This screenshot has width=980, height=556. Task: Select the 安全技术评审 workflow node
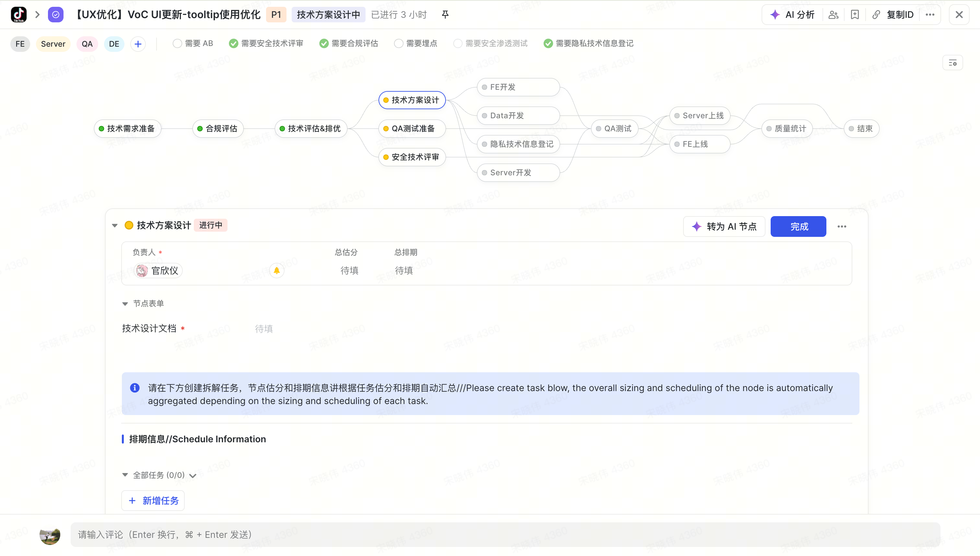pyautogui.click(x=412, y=157)
